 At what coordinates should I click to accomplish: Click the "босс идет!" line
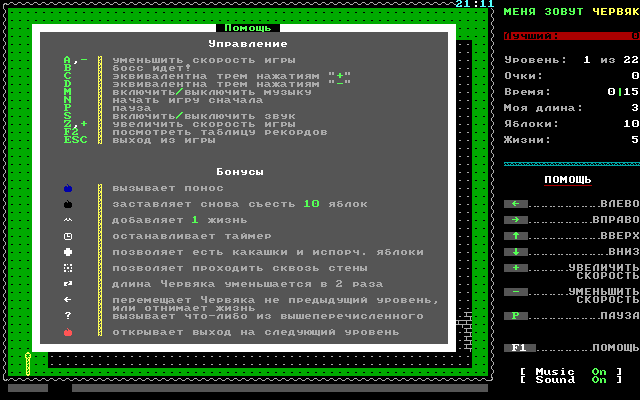[152, 68]
